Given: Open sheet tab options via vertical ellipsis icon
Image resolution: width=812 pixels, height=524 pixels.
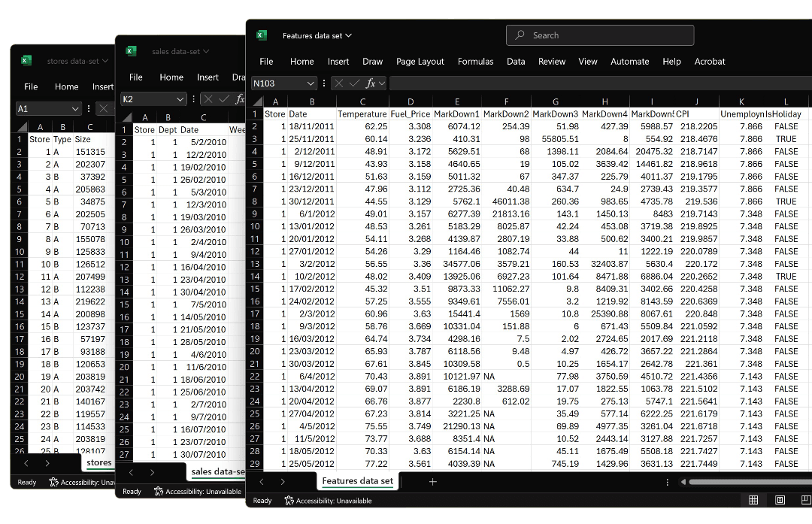Looking at the screenshot, I should coord(668,481).
